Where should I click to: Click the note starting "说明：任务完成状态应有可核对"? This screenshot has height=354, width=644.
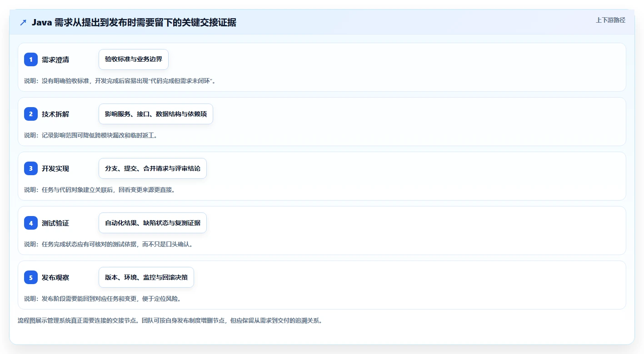pos(109,244)
